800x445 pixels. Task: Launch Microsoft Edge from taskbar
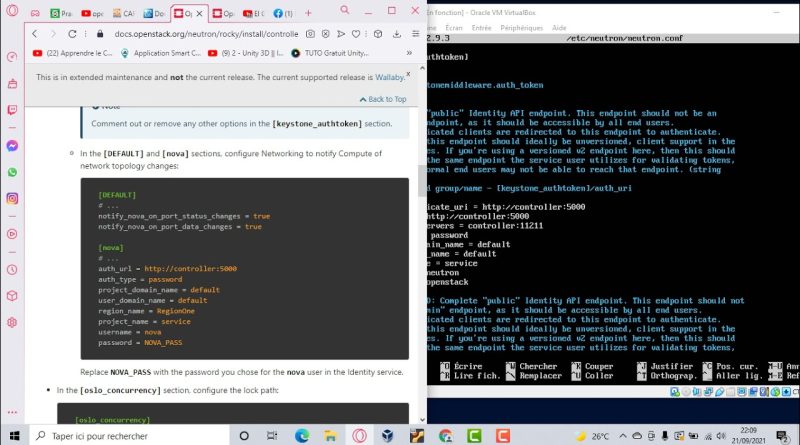(x=302, y=436)
